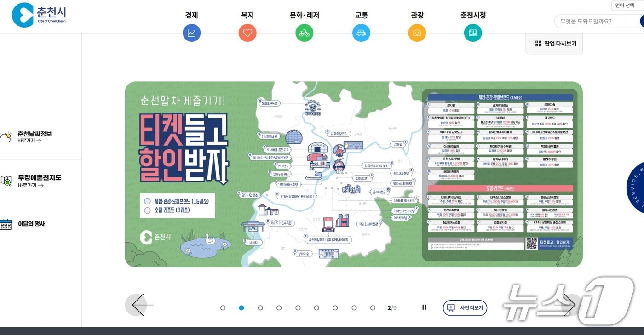Pause the banner slideshow
The width and height of the screenshot is (644, 335).
tap(424, 307)
